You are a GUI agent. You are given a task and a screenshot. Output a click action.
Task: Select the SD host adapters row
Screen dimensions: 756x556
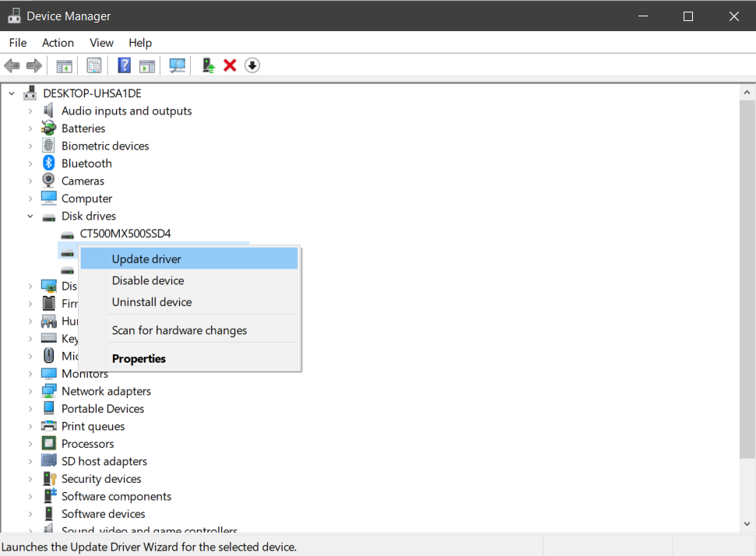pyautogui.click(x=104, y=461)
